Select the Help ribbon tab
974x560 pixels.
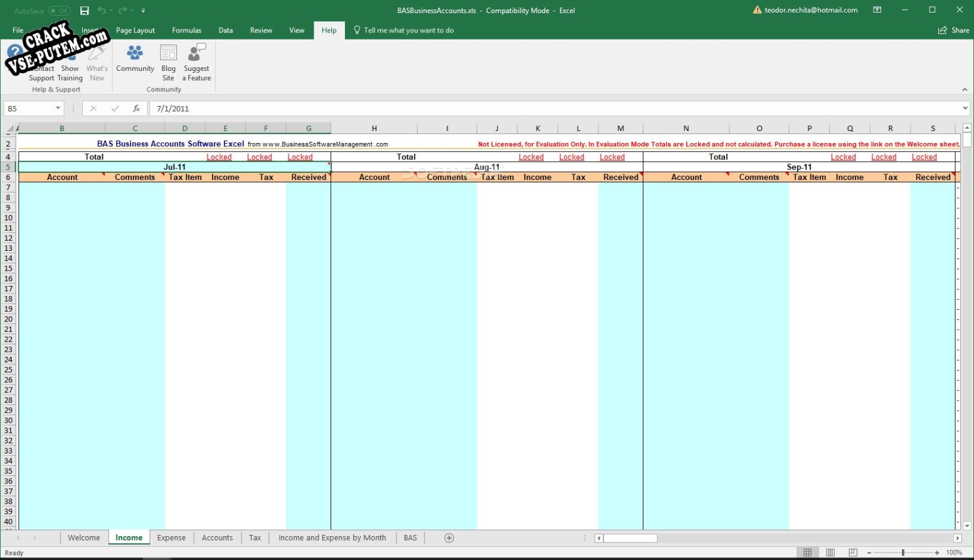click(329, 30)
